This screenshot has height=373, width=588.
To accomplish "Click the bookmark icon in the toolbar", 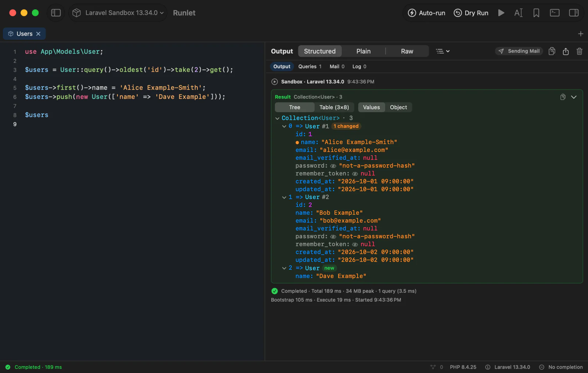I will pyautogui.click(x=536, y=13).
